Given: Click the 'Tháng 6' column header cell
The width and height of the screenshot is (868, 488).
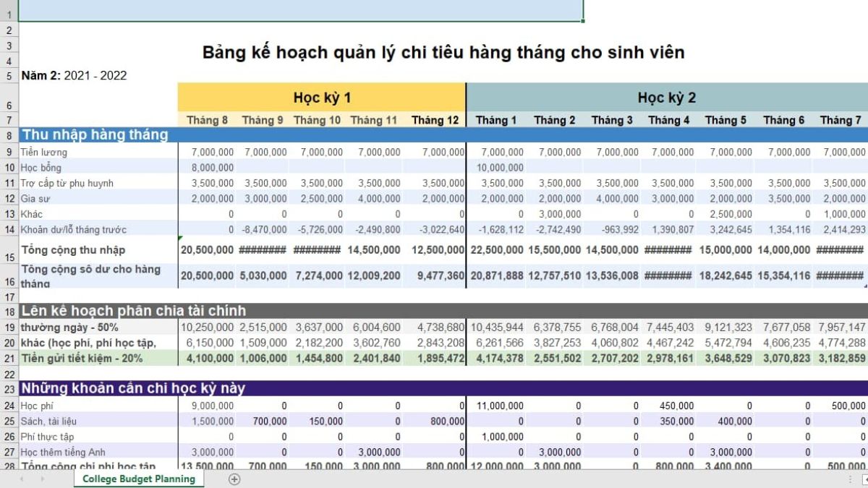Looking at the screenshot, I should click(x=783, y=120).
